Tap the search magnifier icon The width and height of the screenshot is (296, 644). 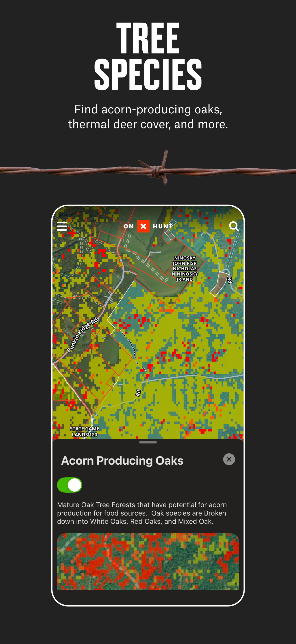pyautogui.click(x=234, y=226)
